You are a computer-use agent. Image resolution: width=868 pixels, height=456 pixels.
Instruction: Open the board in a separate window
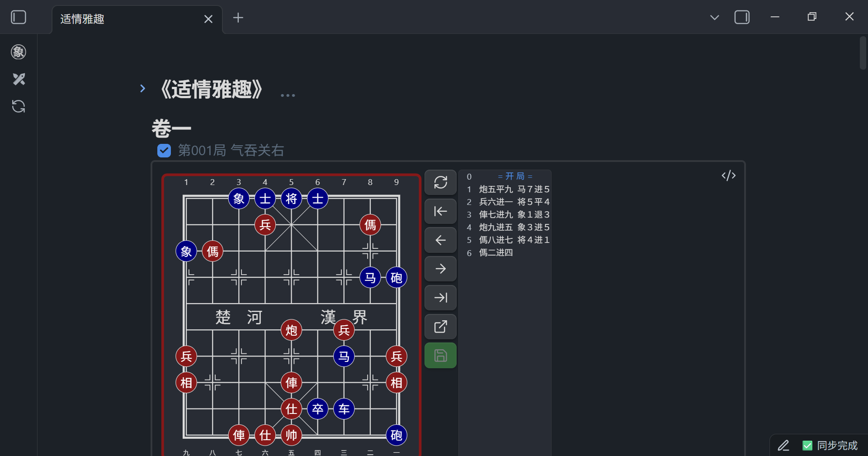point(440,327)
